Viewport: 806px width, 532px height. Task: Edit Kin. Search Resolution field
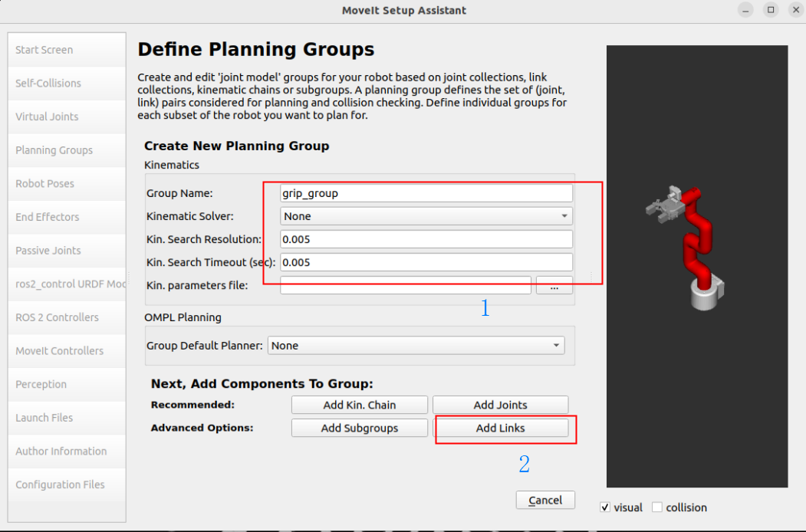426,239
